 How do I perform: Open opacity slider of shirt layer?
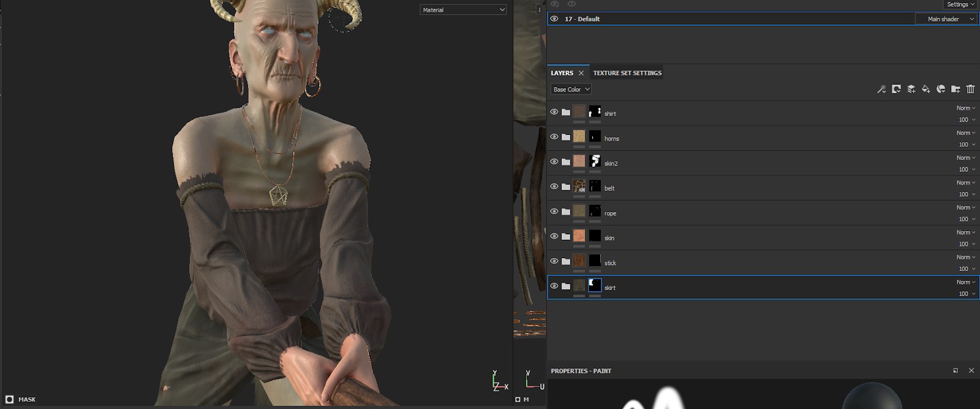click(967, 120)
